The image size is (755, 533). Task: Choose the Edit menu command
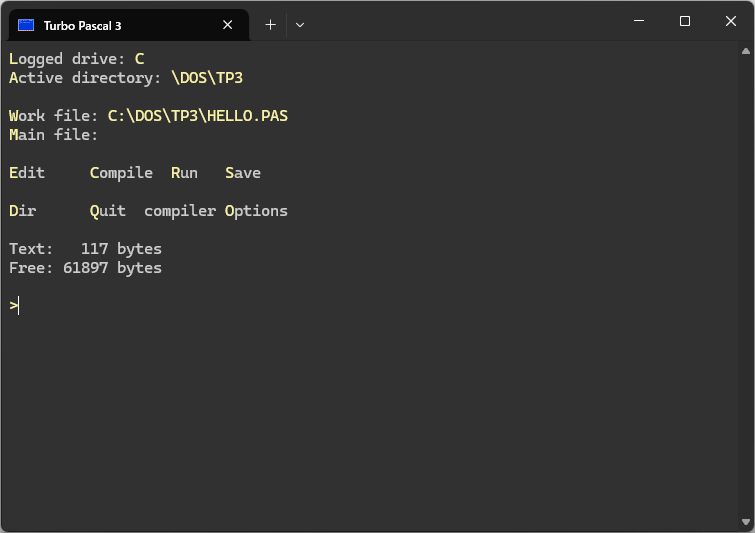click(x=27, y=173)
